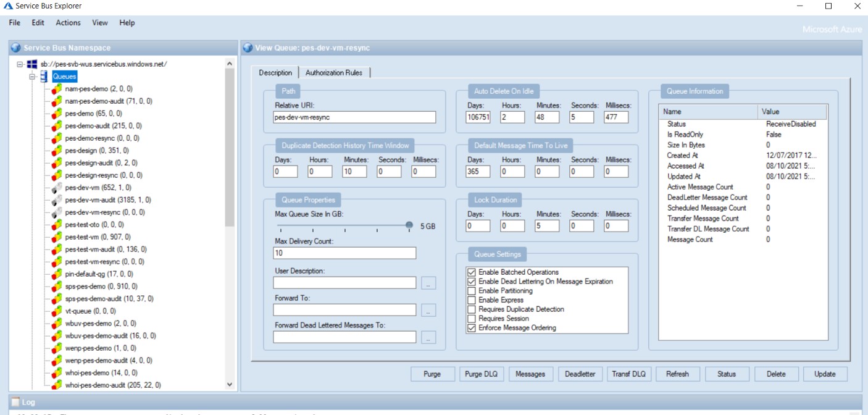The height and width of the screenshot is (415, 868).
Task: Click the Service Bus namespace root icon
Action: (31, 64)
